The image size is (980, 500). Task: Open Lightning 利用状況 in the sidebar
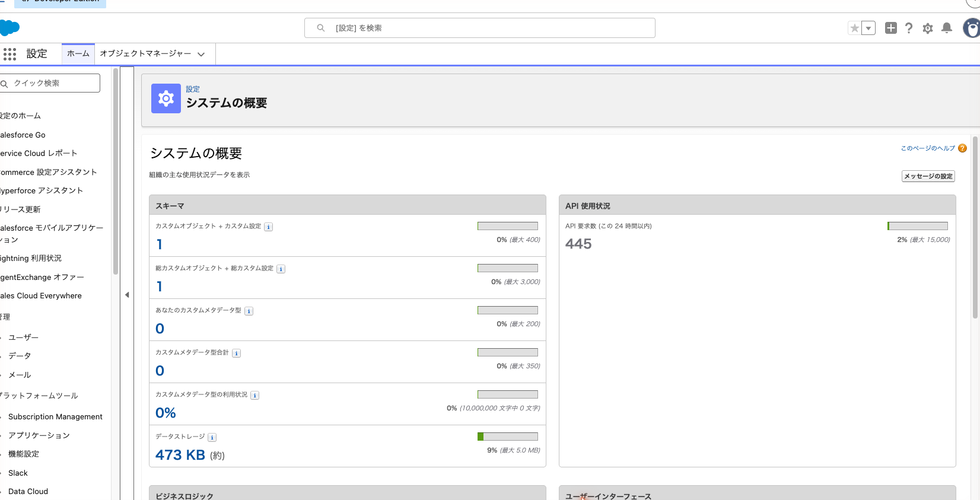[x=31, y=258]
